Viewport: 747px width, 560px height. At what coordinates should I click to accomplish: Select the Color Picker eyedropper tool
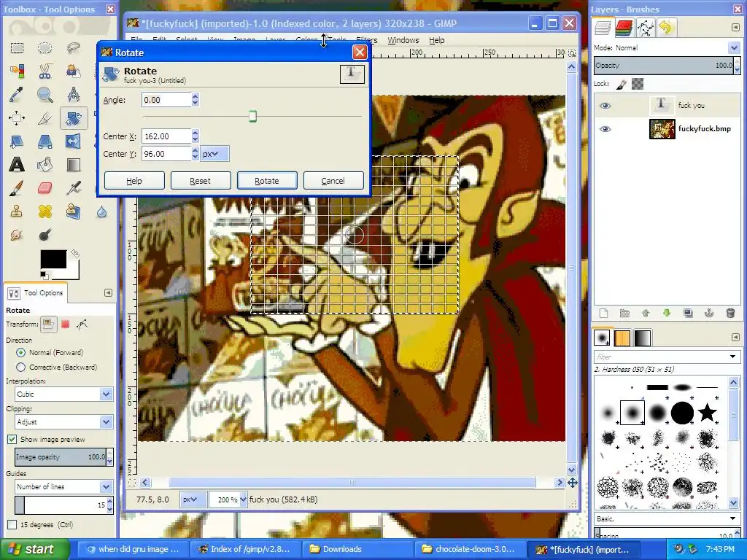17,94
